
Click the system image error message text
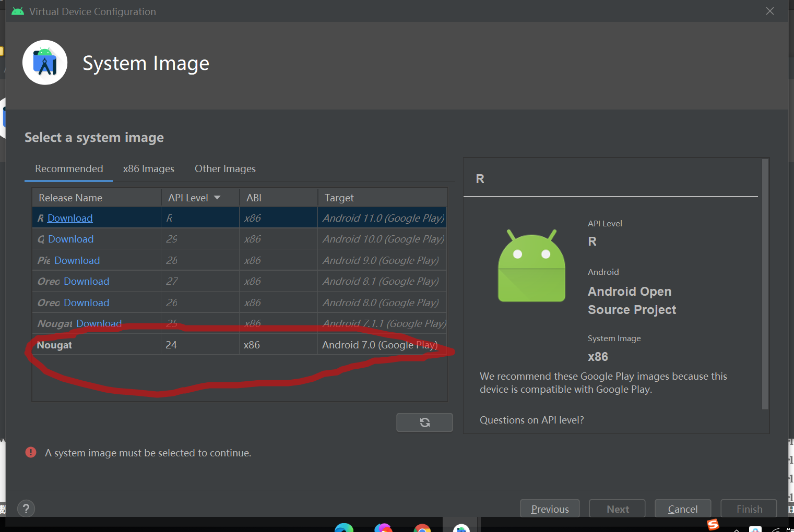(148, 453)
